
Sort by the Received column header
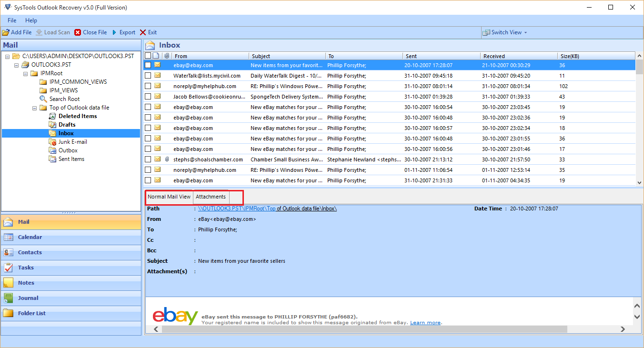tap(519, 56)
